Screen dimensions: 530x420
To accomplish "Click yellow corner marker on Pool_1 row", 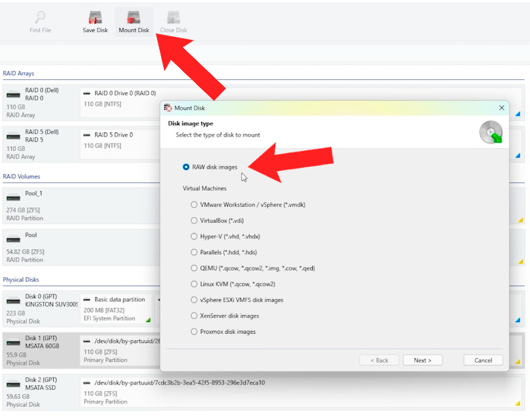I will (x=520, y=220).
